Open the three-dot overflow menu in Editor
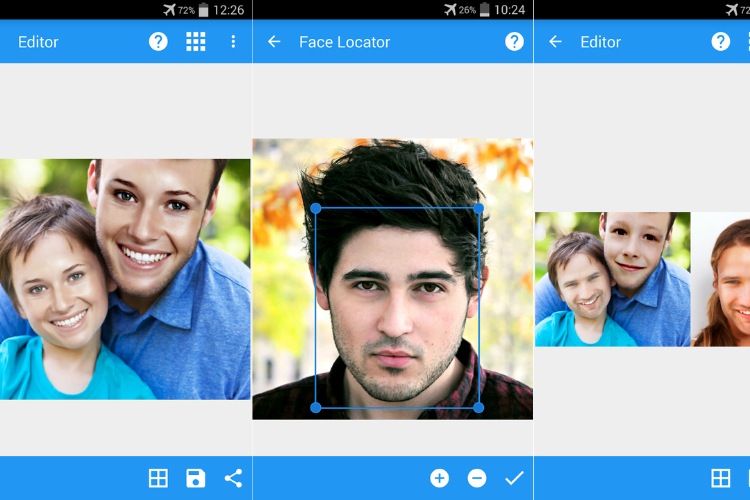This screenshot has height=500, width=750. 233,42
